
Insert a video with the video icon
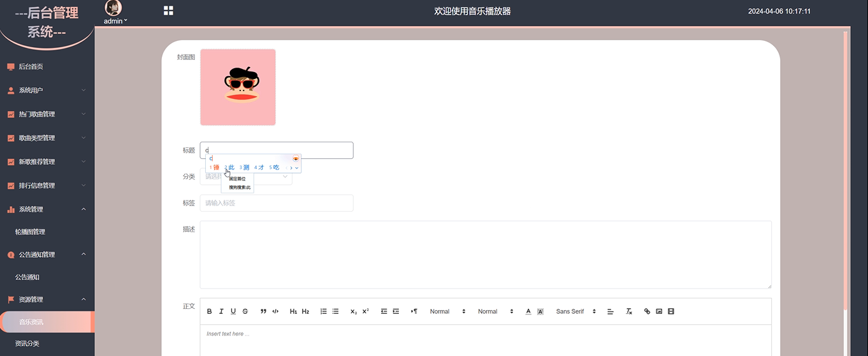point(670,311)
